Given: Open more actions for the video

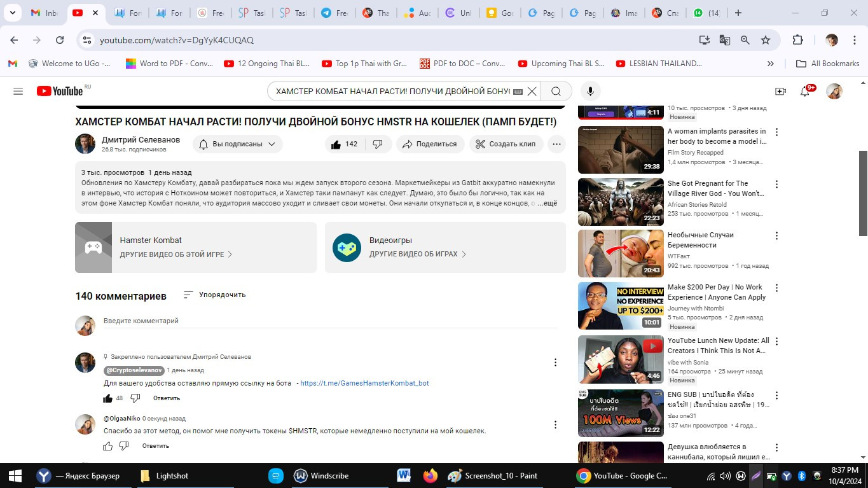Looking at the screenshot, I should 556,144.
